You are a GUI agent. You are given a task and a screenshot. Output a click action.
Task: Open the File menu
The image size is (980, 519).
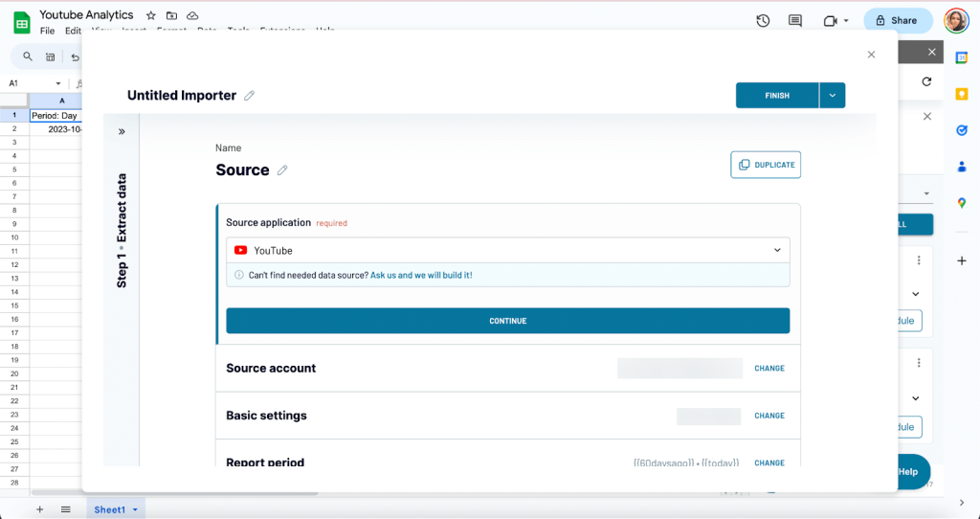(47, 31)
